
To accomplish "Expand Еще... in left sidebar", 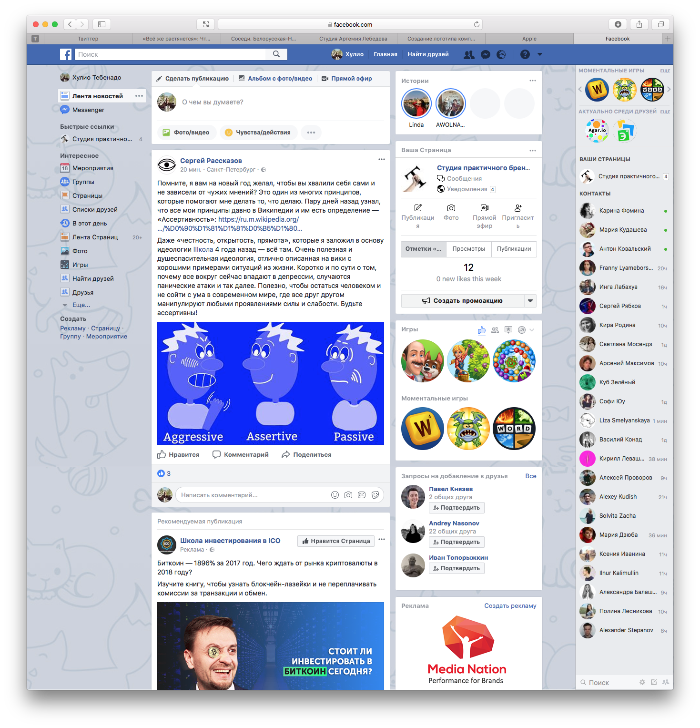I will click(x=81, y=305).
